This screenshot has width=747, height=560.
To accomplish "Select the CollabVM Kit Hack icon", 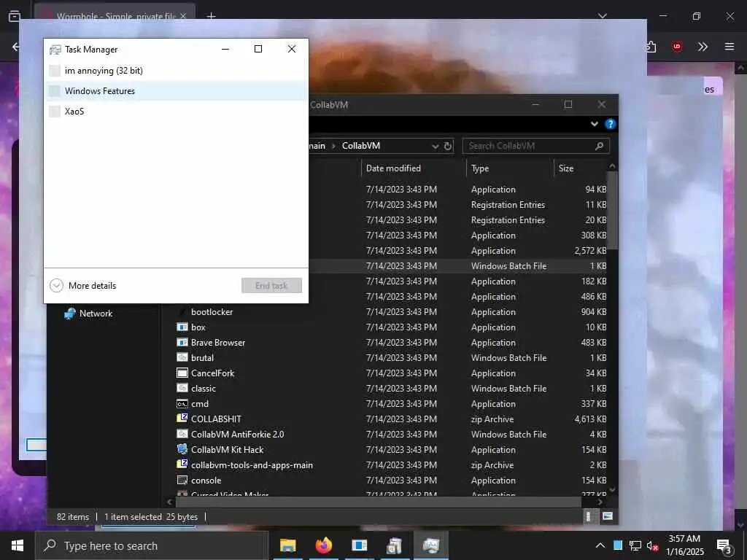I will (x=182, y=449).
